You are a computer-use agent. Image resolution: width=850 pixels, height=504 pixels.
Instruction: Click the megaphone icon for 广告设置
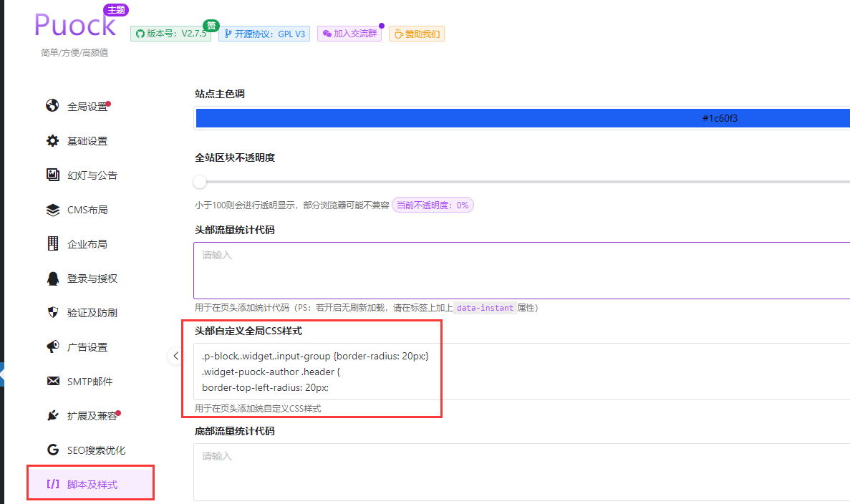click(52, 346)
